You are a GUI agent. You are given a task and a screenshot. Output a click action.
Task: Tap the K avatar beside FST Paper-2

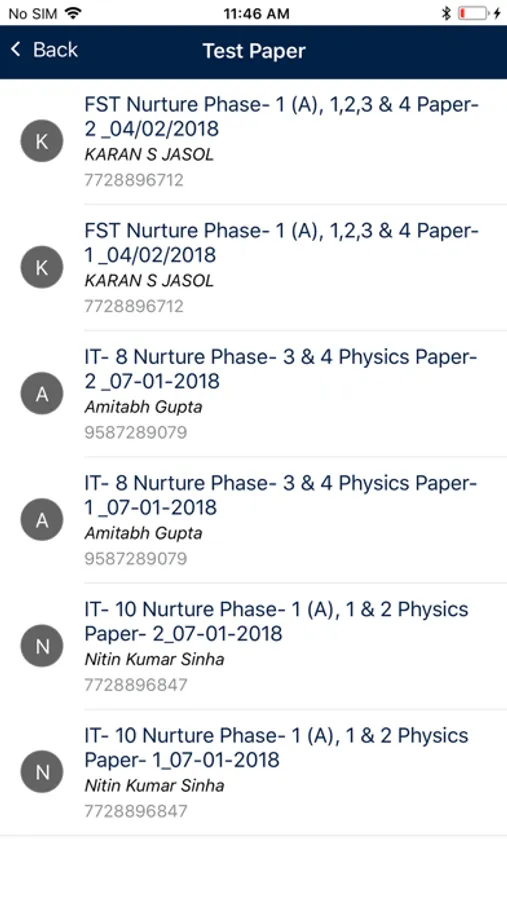coord(42,141)
